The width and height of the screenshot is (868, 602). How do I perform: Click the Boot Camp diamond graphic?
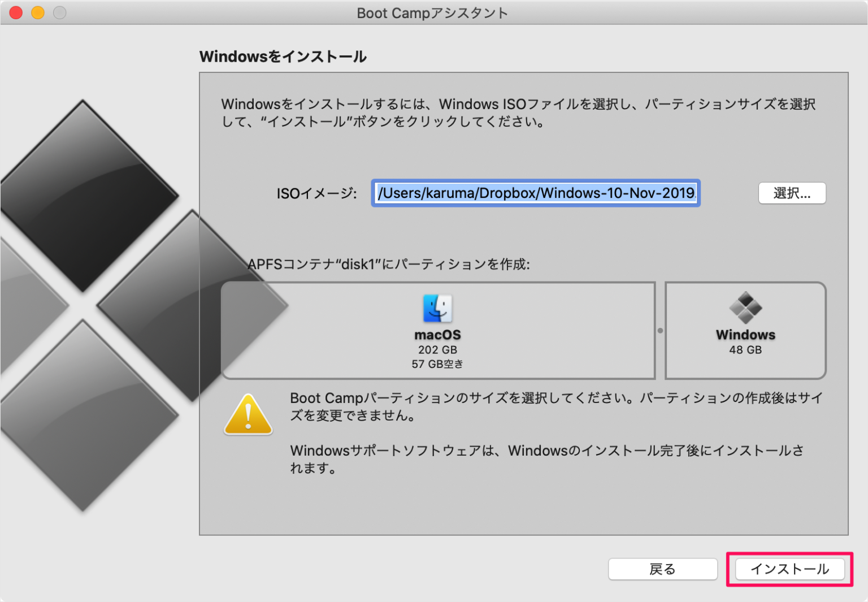coord(90,305)
